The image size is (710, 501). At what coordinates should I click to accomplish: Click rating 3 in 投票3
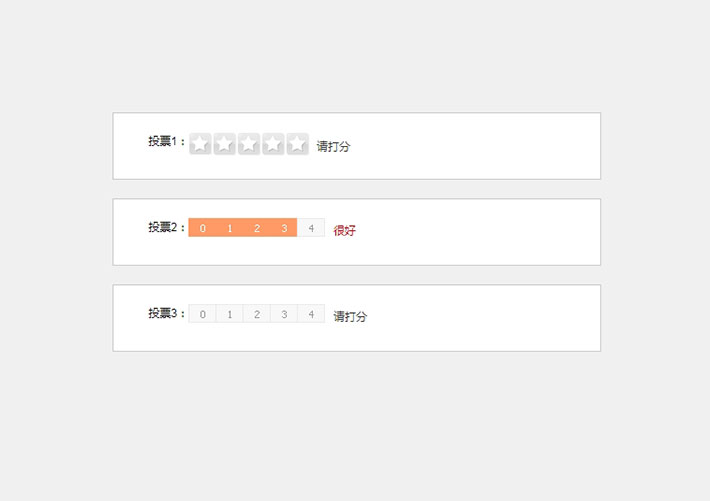click(x=284, y=314)
